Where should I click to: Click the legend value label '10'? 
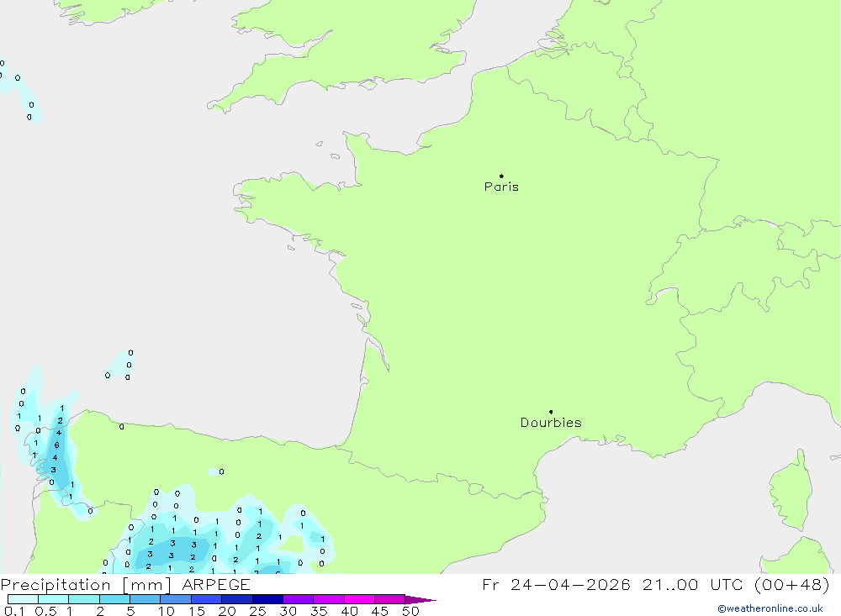pyautogui.click(x=167, y=611)
